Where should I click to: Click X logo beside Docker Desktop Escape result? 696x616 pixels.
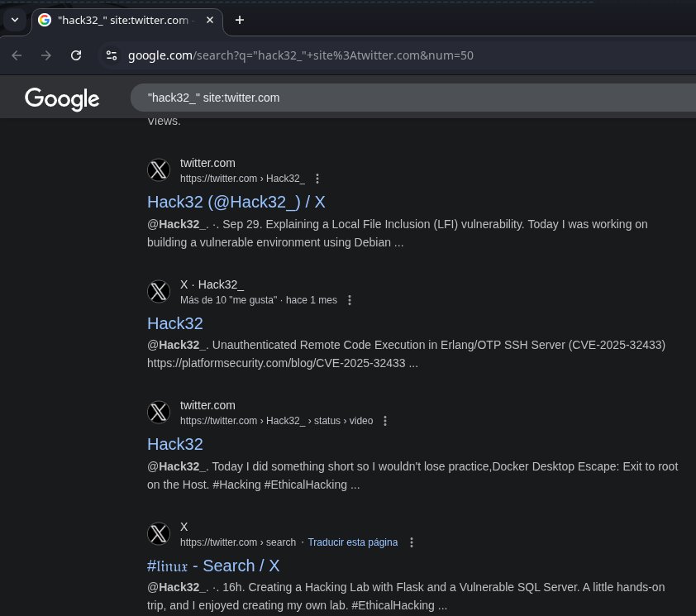click(x=159, y=412)
